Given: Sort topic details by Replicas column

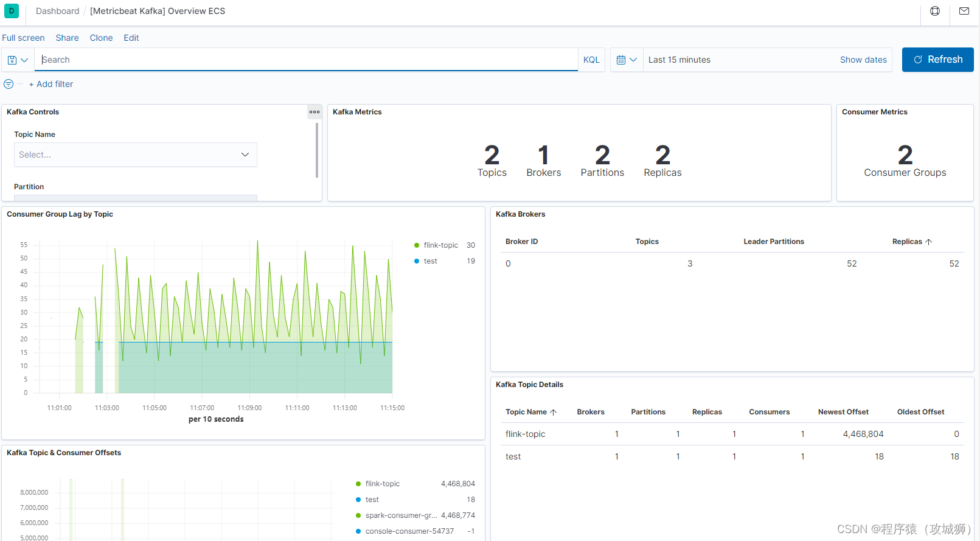Looking at the screenshot, I should pyautogui.click(x=707, y=412).
